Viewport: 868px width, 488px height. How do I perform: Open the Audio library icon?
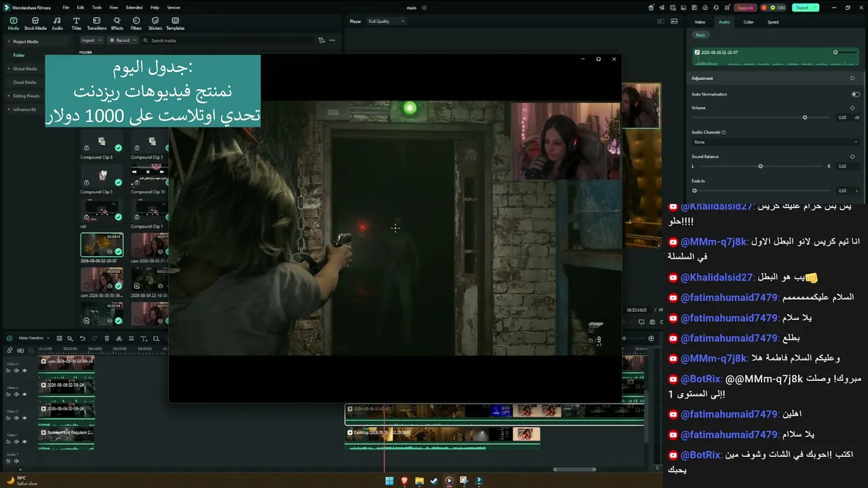[57, 24]
